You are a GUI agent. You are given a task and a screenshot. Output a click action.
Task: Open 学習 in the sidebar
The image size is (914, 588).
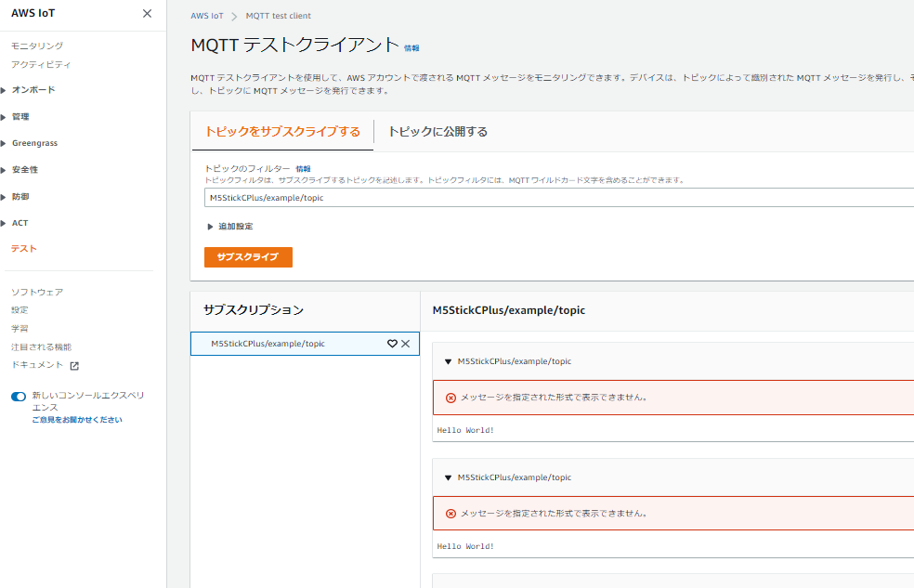pos(20,329)
